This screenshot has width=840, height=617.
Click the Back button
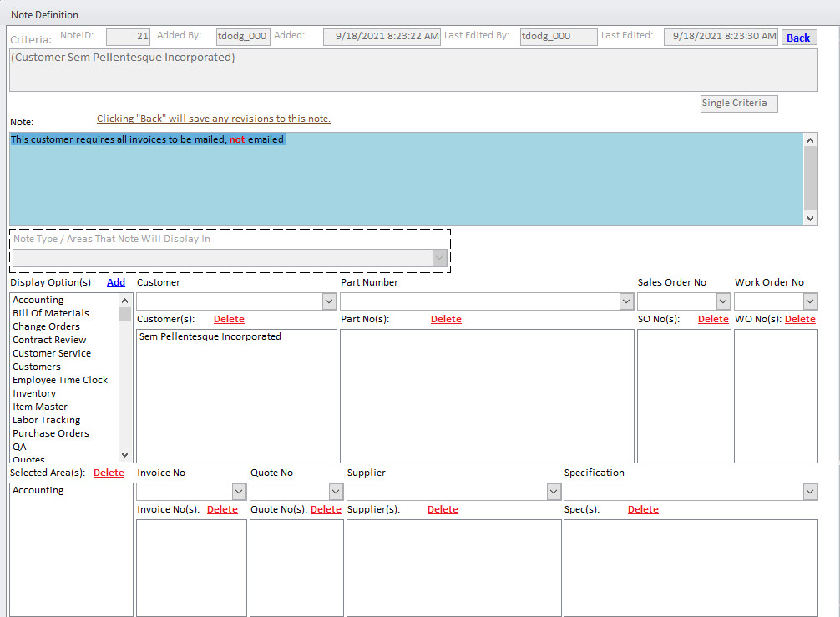coord(798,38)
